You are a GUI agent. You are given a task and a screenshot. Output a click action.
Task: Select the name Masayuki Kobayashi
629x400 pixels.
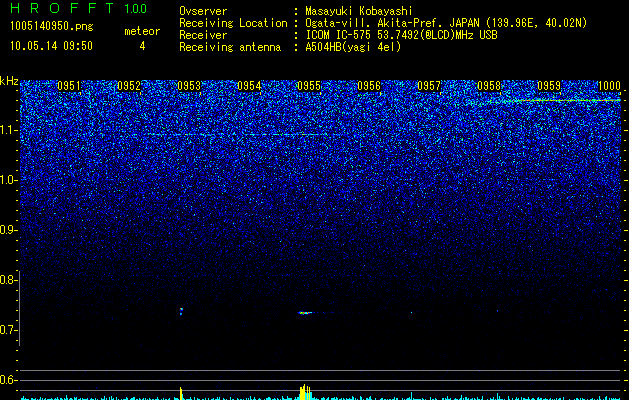coord(358,11)
